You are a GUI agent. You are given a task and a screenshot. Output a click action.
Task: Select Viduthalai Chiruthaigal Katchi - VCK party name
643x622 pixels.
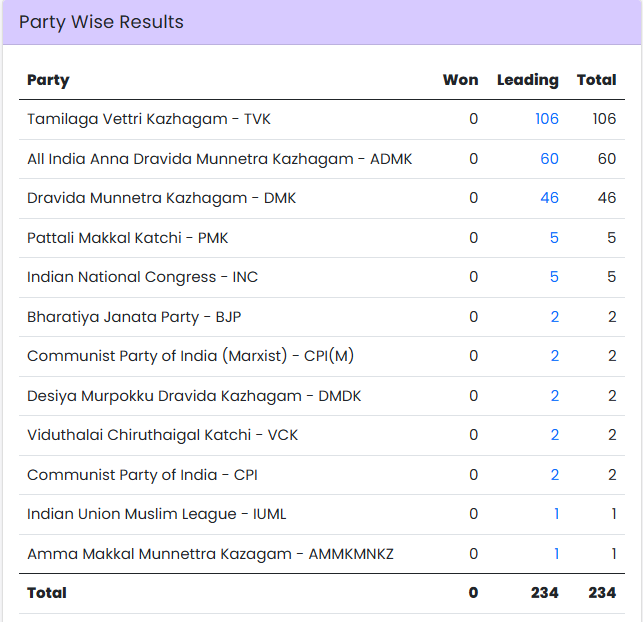[162, 435]
